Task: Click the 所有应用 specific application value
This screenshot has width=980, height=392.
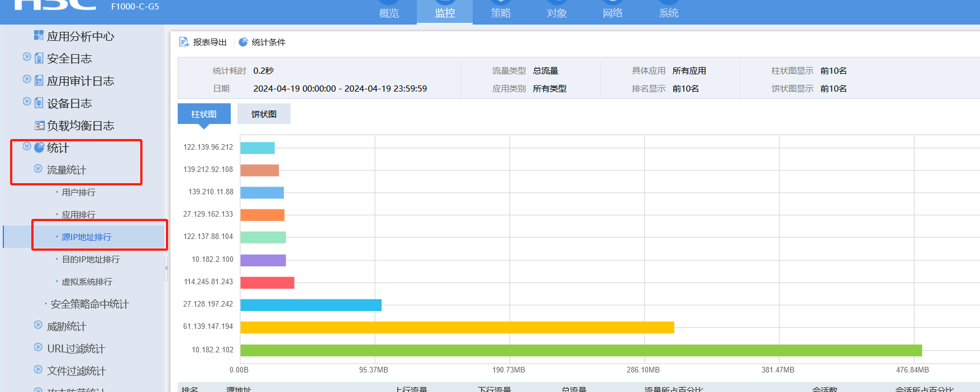Action: [689, 70]
